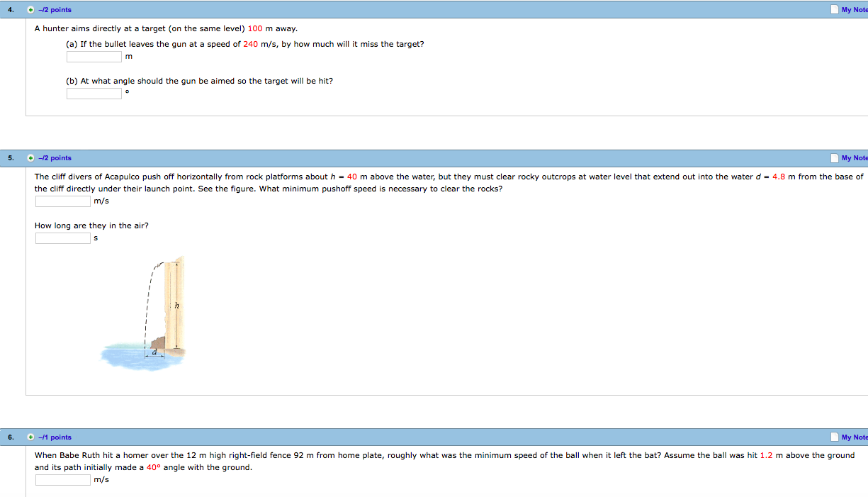Screen dimensions: 868x497
Task: Click the gun aim angle answer box
Action: tap(94, 94)
